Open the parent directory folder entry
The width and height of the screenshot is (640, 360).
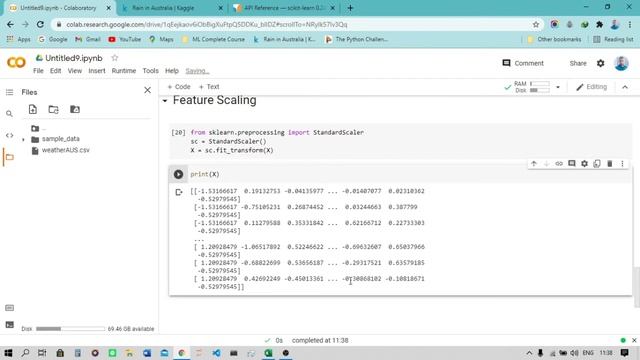38,129
